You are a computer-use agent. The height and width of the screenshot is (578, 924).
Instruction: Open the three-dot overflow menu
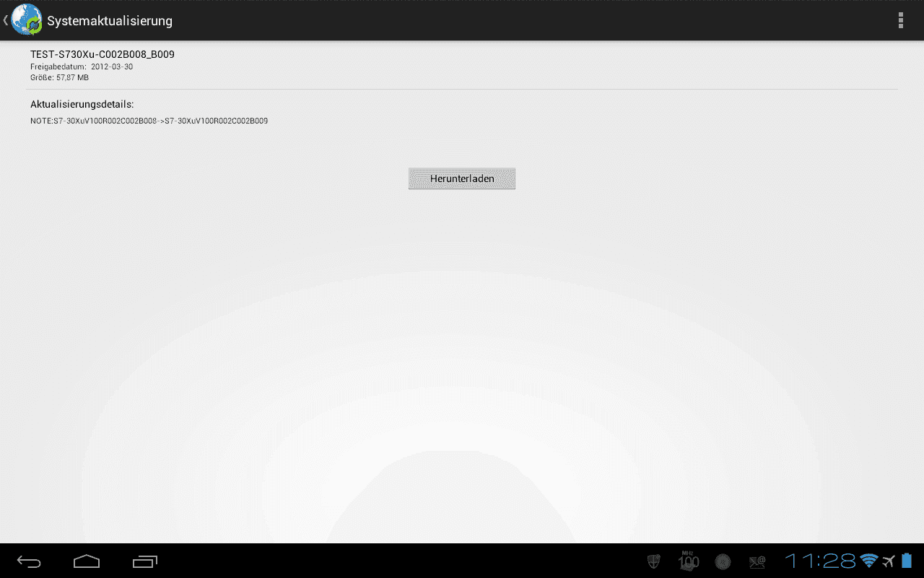coord(900,20)
